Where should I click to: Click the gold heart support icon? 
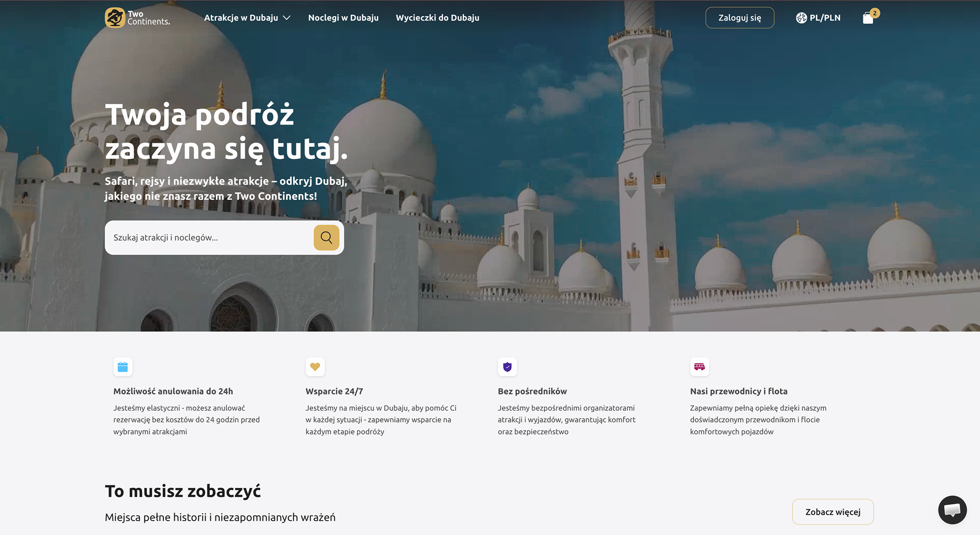tap(315, 367)
